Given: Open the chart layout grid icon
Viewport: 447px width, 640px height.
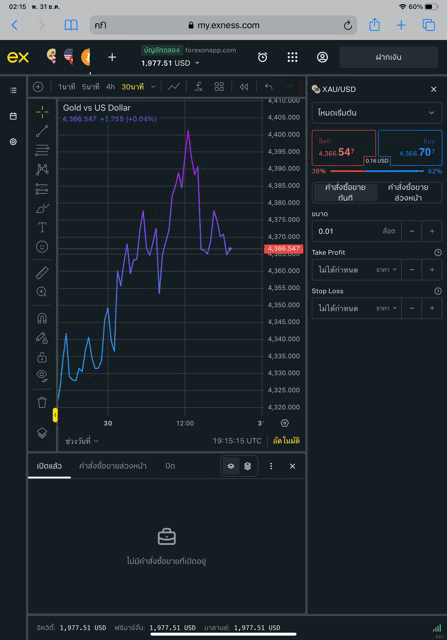Looking at the screenshot, I should tap(219, 87).
